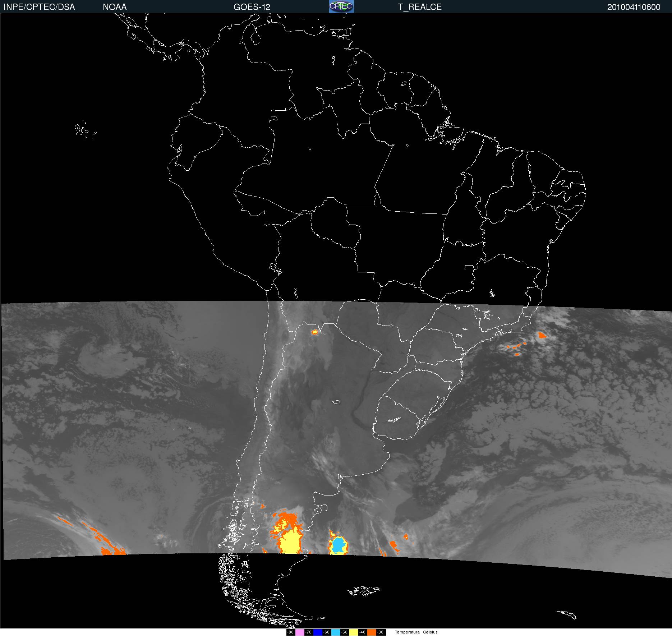Click the GOES-12 satellite label
Screen dimensions: 672x636
(252, 7)
